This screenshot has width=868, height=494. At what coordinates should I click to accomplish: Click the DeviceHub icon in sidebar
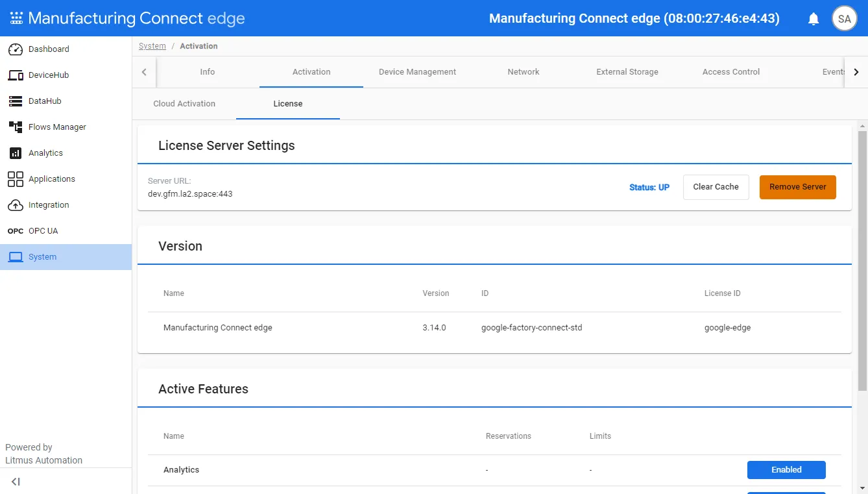coord(16,75)
